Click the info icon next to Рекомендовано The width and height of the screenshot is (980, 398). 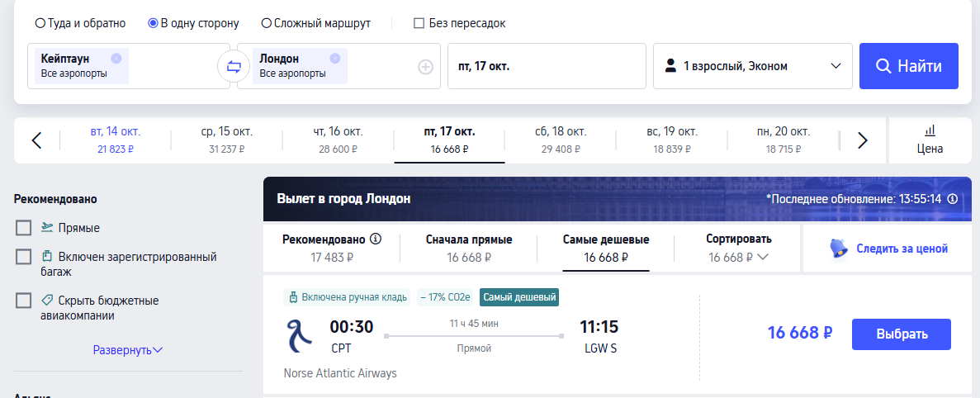point(376,239)
